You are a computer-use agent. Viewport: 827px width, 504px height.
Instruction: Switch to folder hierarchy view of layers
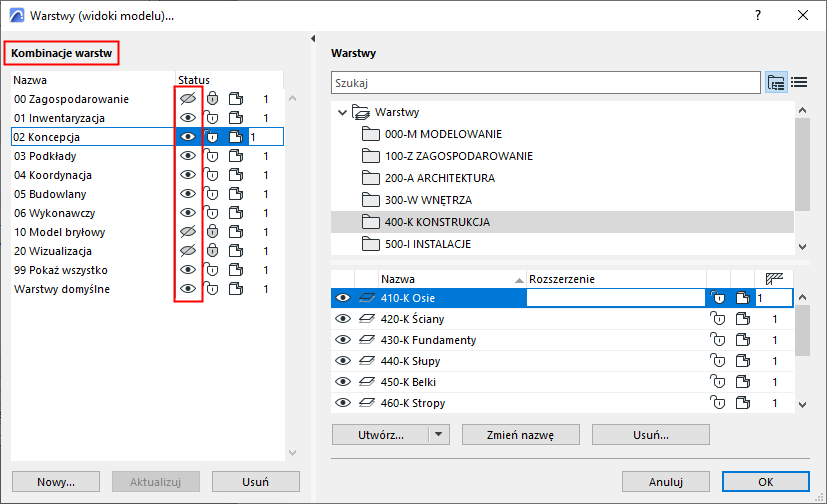(x=776, y=82)
